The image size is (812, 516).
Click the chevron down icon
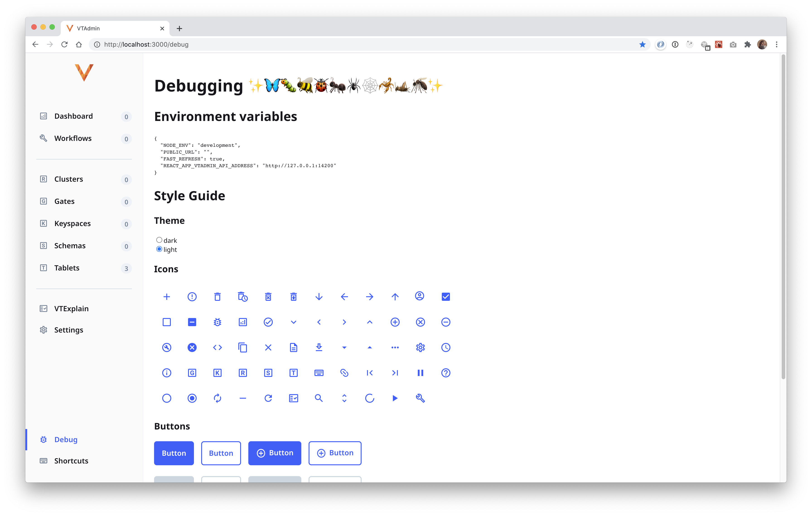293,322
